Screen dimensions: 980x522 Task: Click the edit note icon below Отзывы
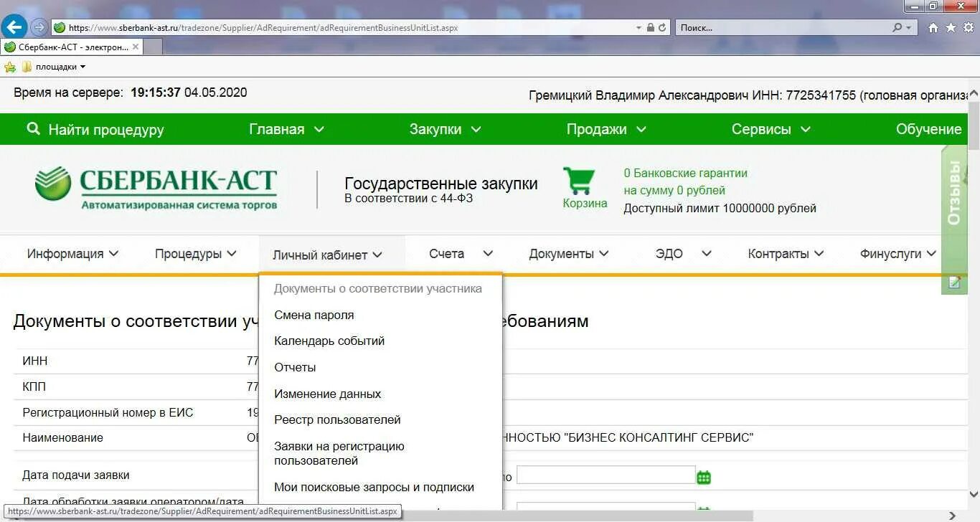click(x=953, y=283)
